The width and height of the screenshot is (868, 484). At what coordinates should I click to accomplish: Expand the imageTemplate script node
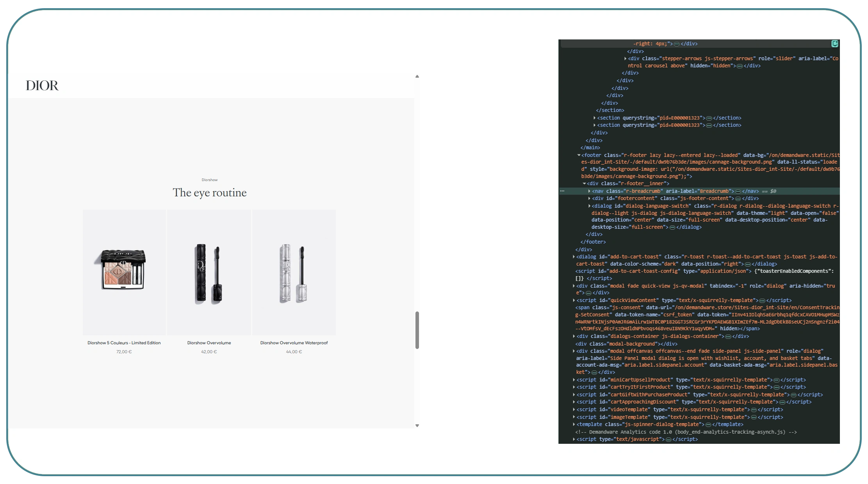574,417
